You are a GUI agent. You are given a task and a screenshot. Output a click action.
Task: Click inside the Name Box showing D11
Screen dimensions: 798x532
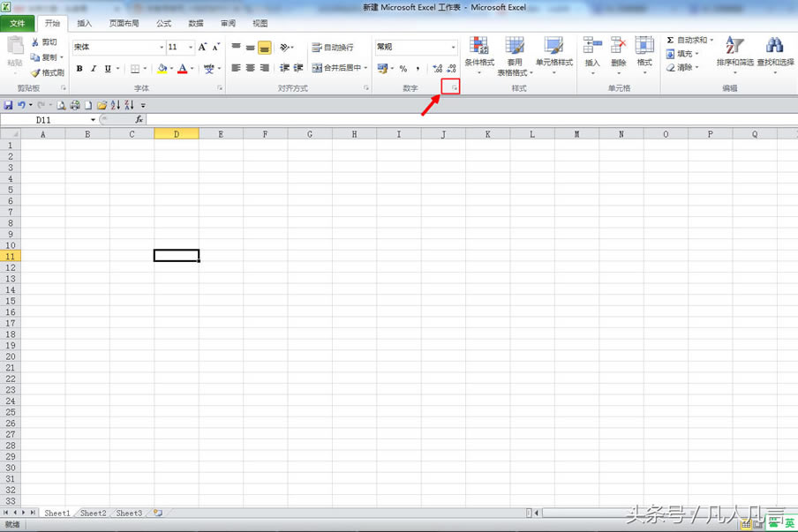pos(42,119)
